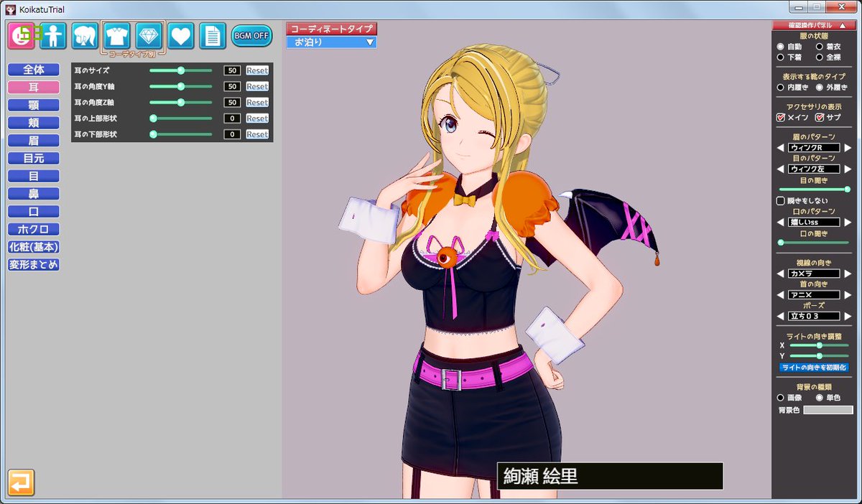Toggle サブ accessory display checkbox
862x504 pixels.
(819, 117)
